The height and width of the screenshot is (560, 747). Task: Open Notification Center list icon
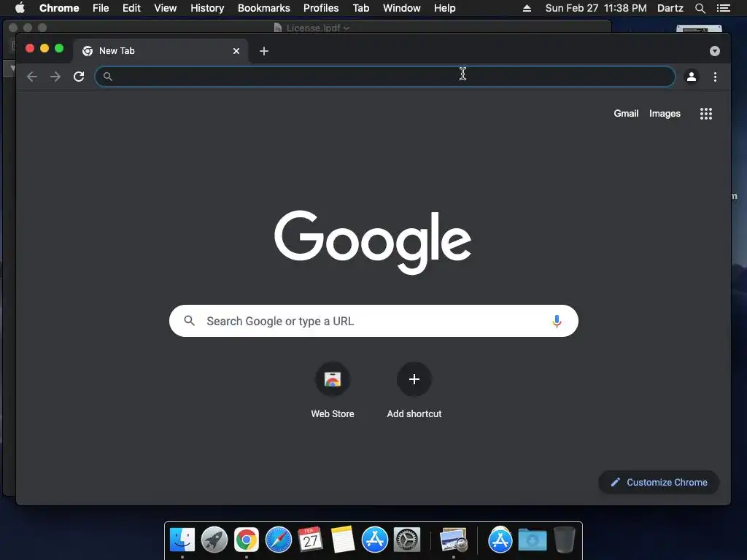[723, 8]
